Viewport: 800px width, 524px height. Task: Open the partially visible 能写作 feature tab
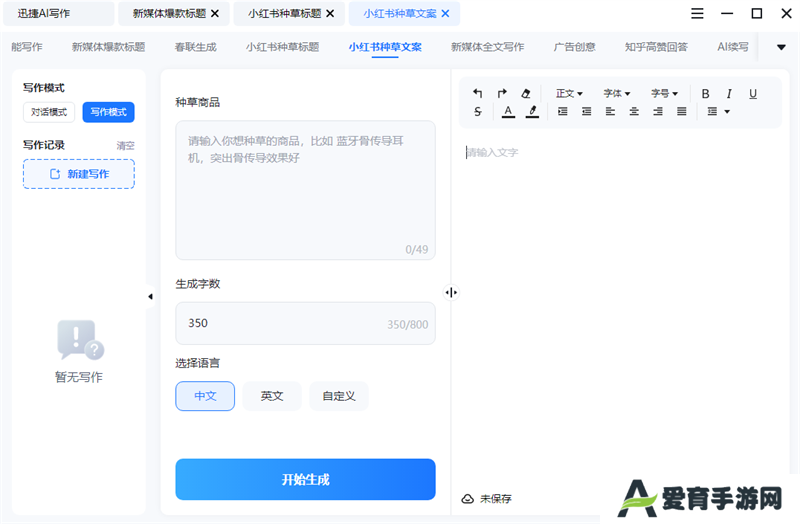(27, 47)
